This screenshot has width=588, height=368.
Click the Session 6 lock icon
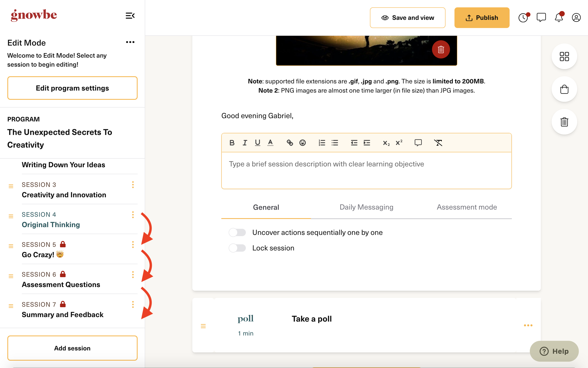click(x=63, y=274)
